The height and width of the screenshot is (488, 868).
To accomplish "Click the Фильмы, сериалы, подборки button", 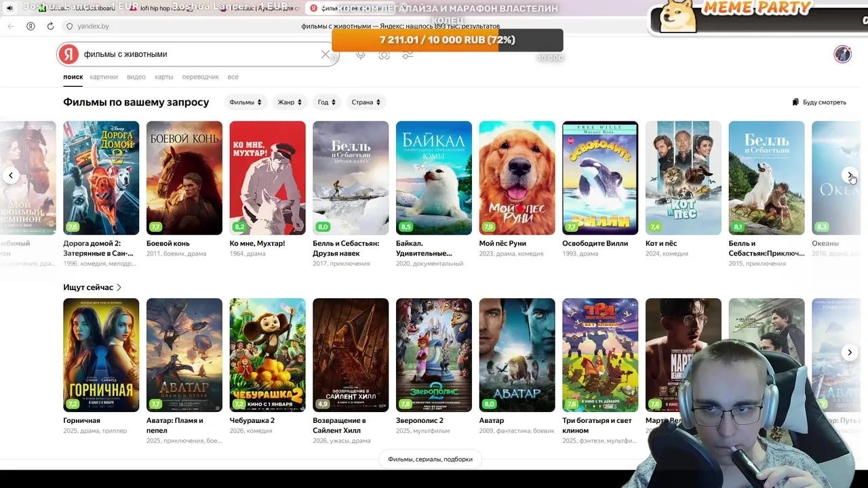I will [x=430, y=459].
